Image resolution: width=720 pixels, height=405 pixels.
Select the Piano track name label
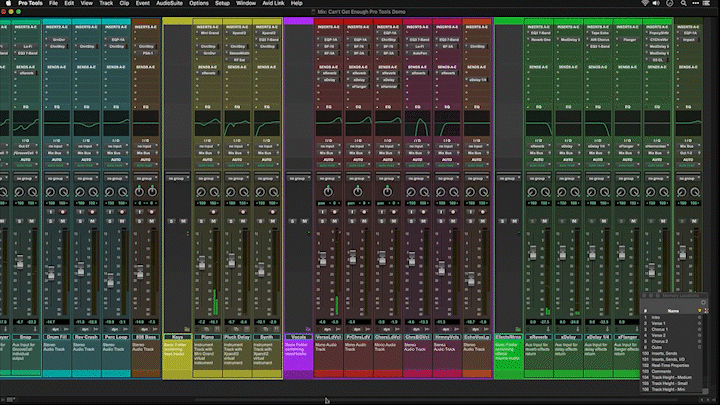(x=207, y=339)
